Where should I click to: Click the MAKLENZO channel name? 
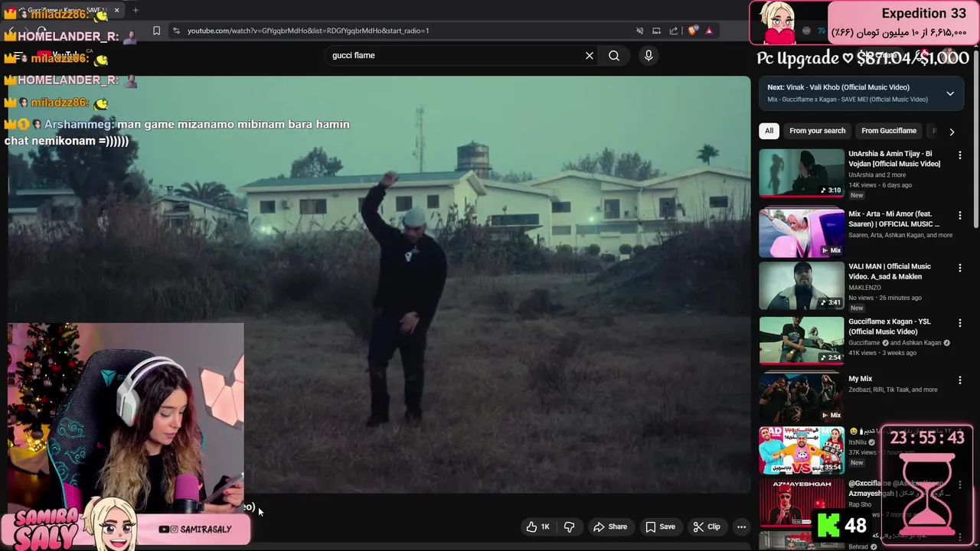[864, 288]
